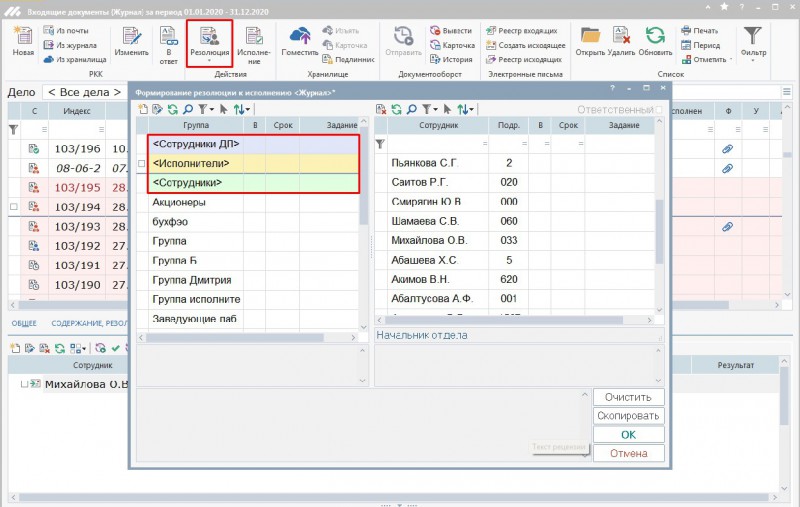800x507 pixels.
Task: Click Создать исходящее
Action: [x=526, y=45]
